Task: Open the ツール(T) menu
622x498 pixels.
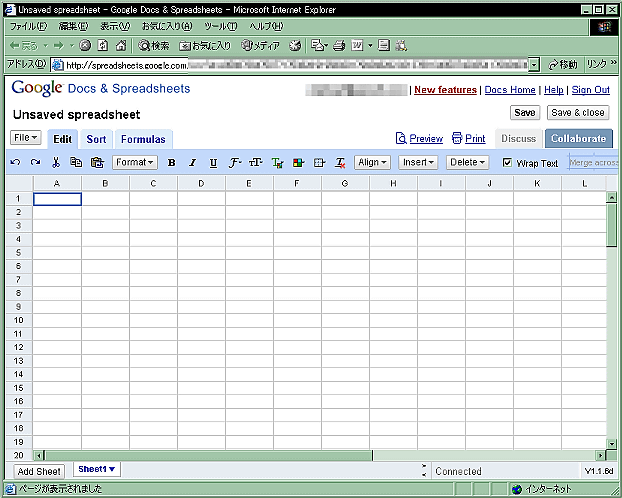Action: click(x=221, y=27)
